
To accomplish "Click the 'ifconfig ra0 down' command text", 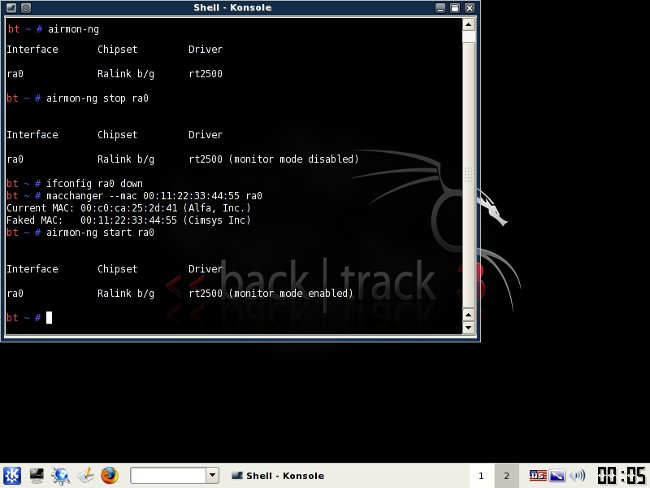I will tap(94, 184).
